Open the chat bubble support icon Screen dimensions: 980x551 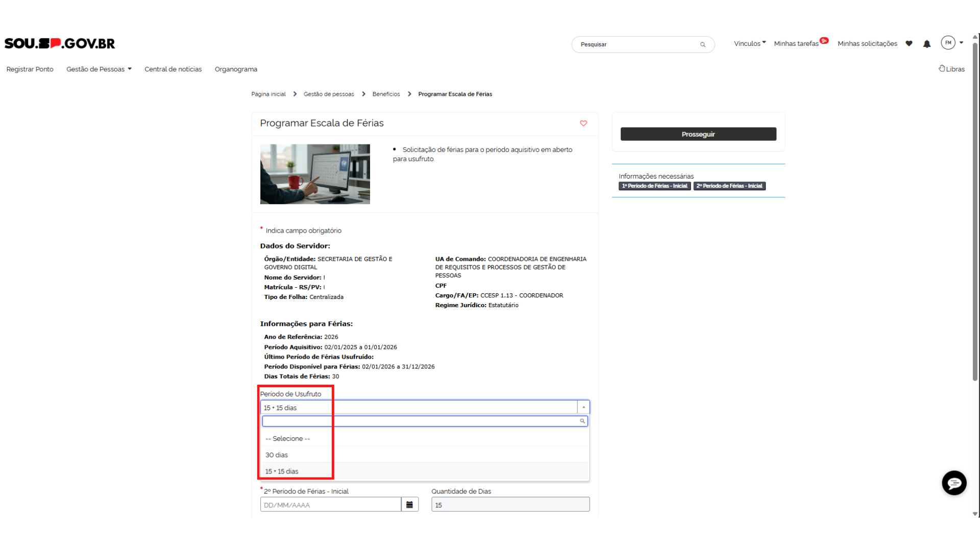tap(954, 483)
